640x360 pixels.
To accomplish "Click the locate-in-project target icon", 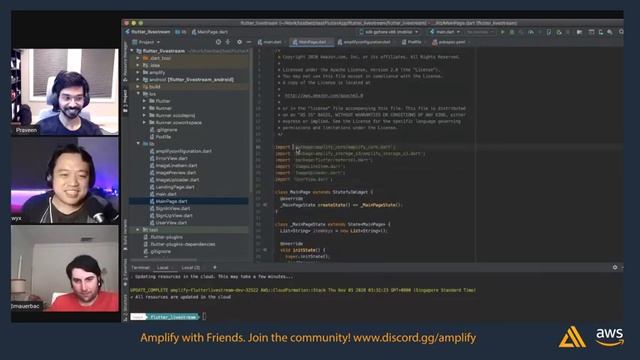I will [x=218, y=42].
